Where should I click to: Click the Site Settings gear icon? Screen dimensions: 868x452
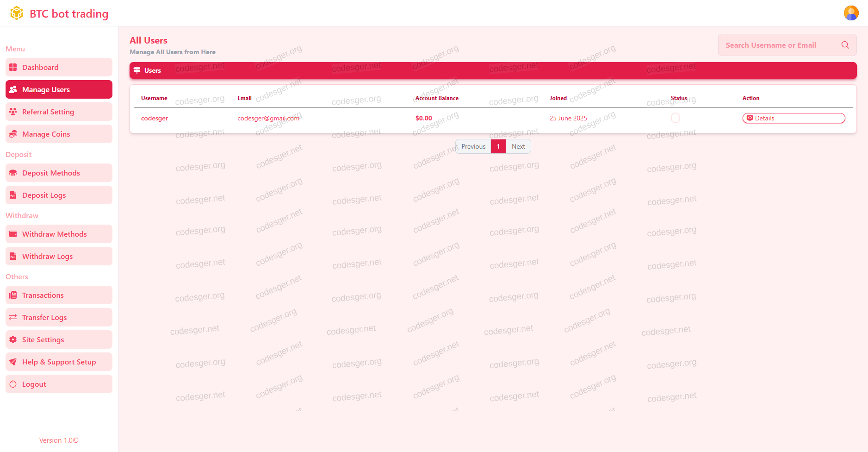13,340
